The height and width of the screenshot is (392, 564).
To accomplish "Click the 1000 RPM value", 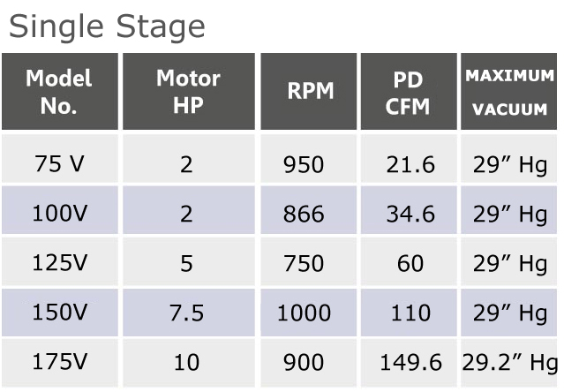I will pyautogui.click(x=304, y=313).
